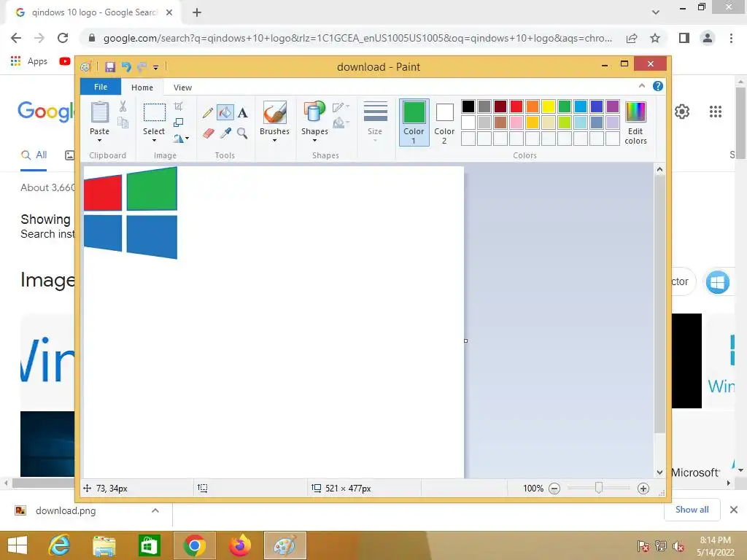Click the Select rectangle icon

155,112
